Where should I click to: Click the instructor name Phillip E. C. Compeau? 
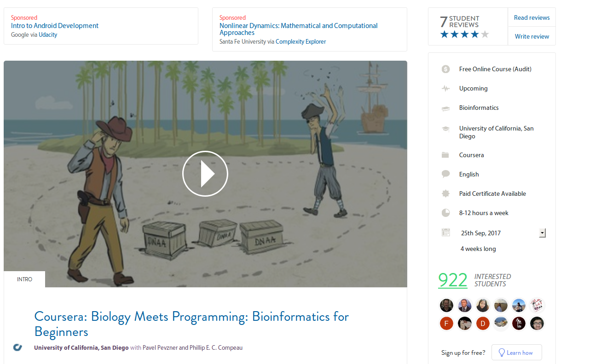[216, 347]
